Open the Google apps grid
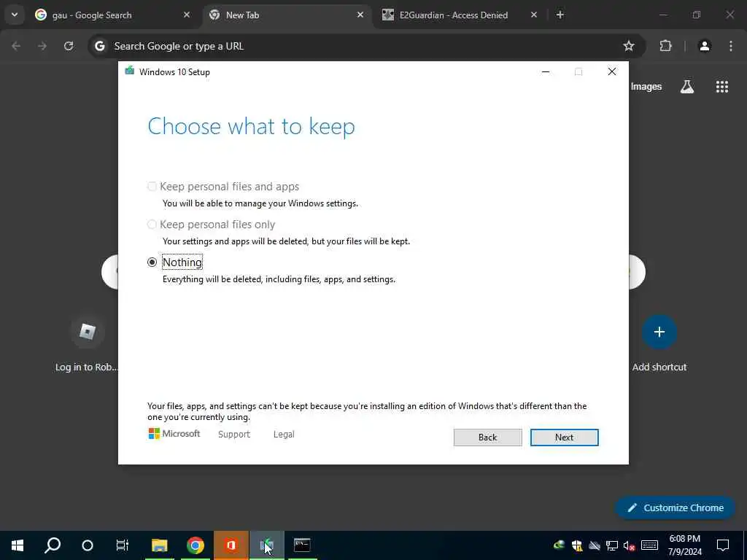Viewport: 747px width, 560px height. tap(721, 87)
